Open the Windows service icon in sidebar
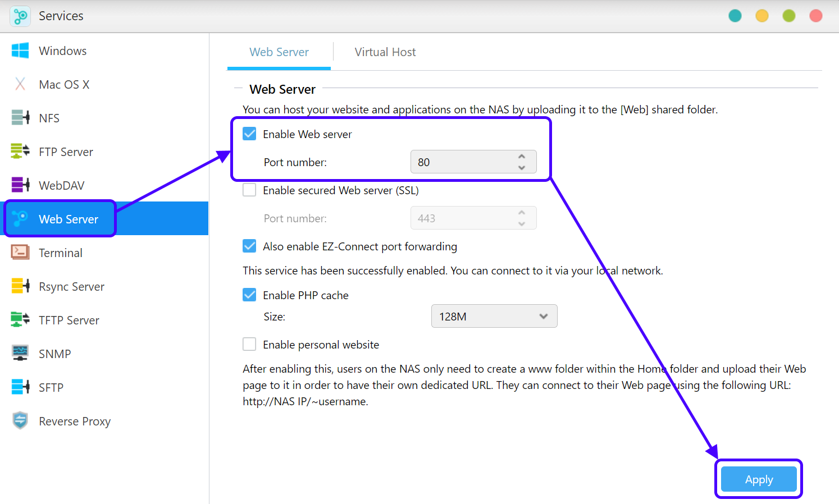The height and width of the screenshot is (504, 839). (x=20, y=51)
